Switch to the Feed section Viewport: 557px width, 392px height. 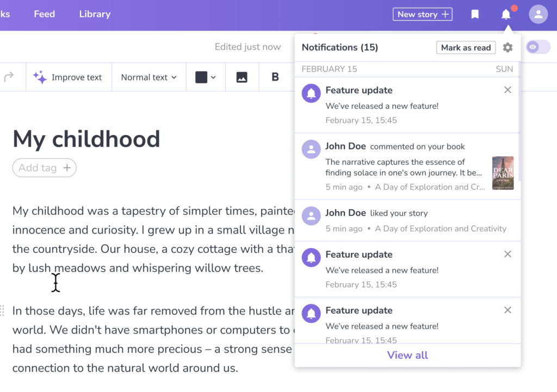point(44,14)
